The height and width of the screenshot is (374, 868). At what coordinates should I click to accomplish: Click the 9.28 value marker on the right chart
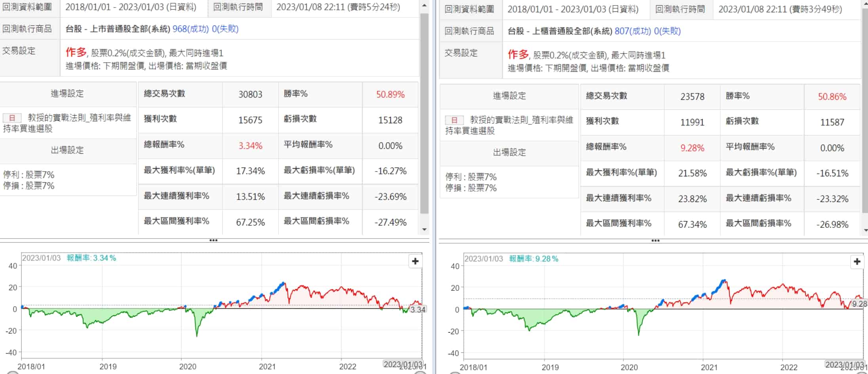pos(859,304)
